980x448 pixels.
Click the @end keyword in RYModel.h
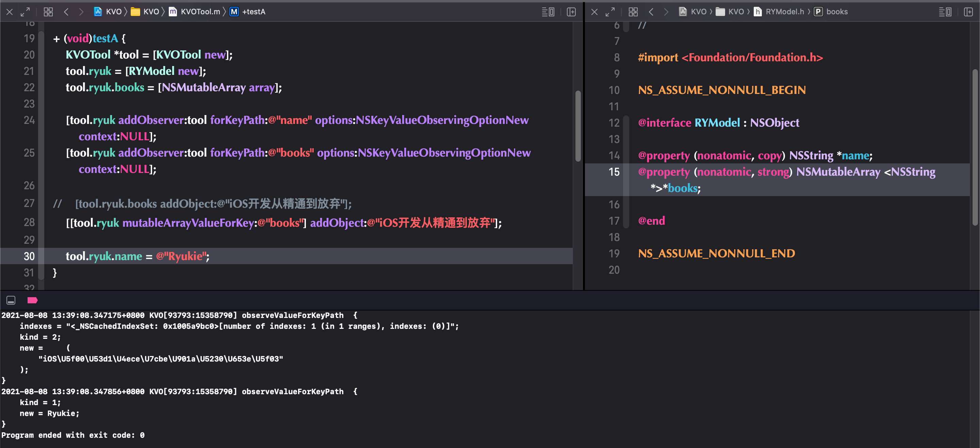651,221
